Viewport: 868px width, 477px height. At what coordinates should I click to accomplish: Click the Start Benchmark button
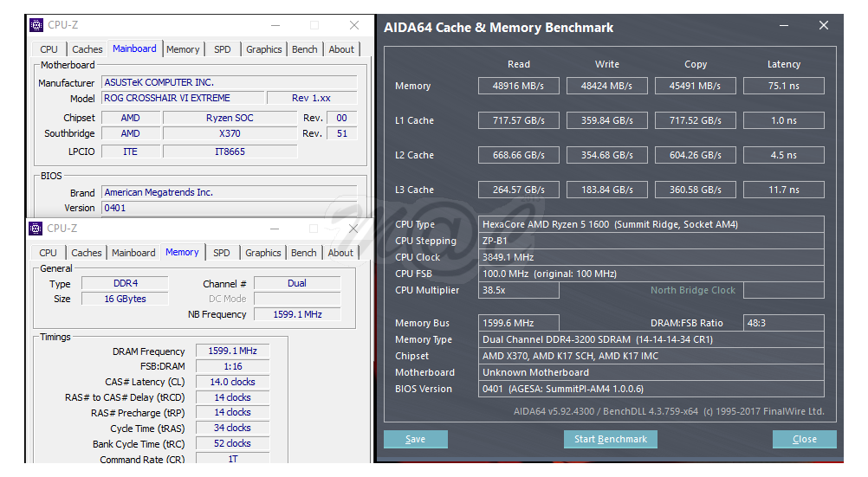611,440
